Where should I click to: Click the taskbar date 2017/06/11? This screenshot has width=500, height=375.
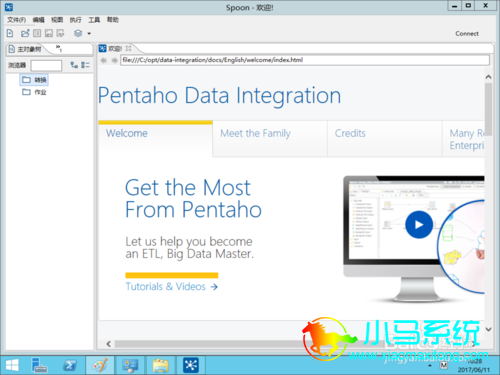coord(474,370)
